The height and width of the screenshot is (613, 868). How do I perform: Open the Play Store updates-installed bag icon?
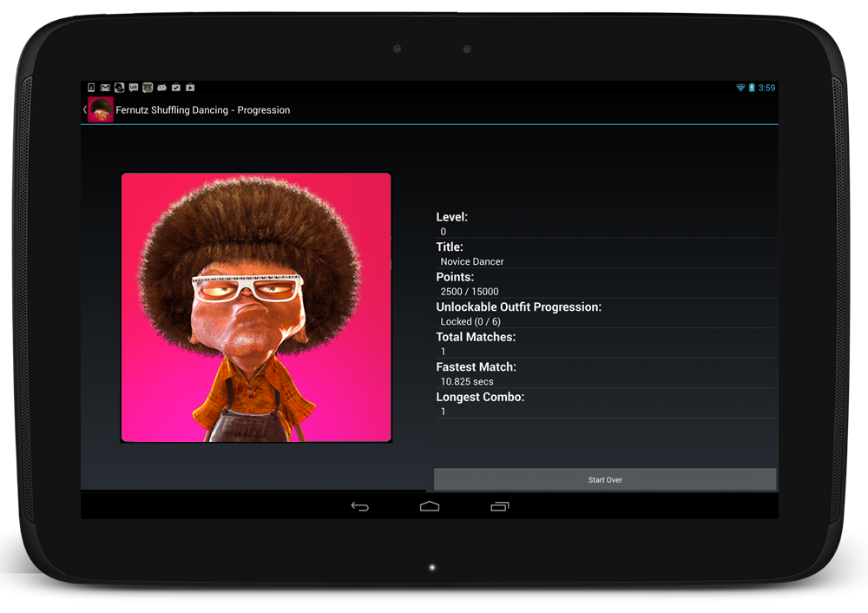(176, 88)
